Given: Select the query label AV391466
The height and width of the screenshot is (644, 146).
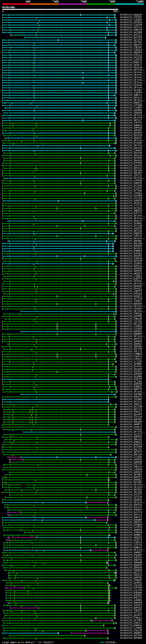Looking at the screenshot, I should 8,8.
